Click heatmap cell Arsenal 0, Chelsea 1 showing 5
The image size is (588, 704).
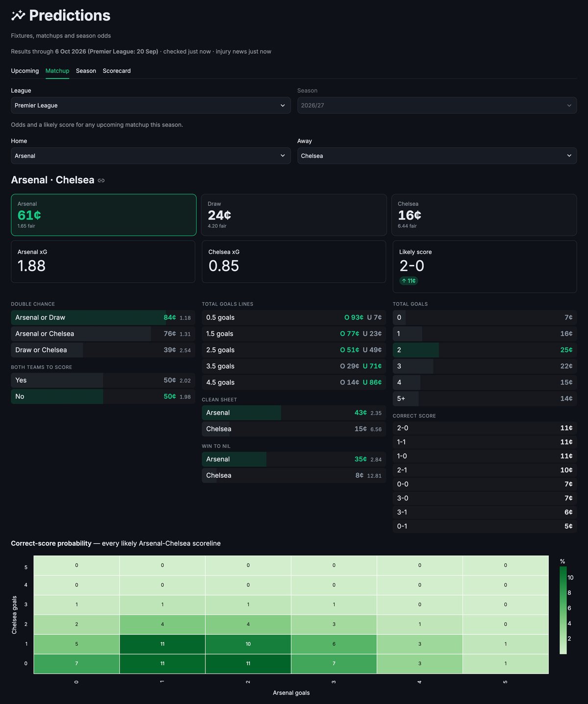point(76,644)
